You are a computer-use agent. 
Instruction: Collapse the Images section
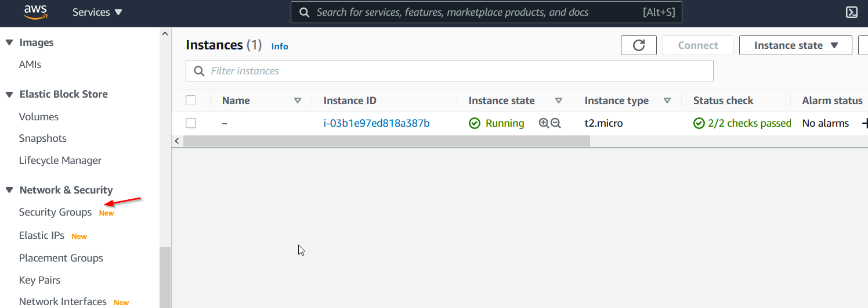click(9, 42)
